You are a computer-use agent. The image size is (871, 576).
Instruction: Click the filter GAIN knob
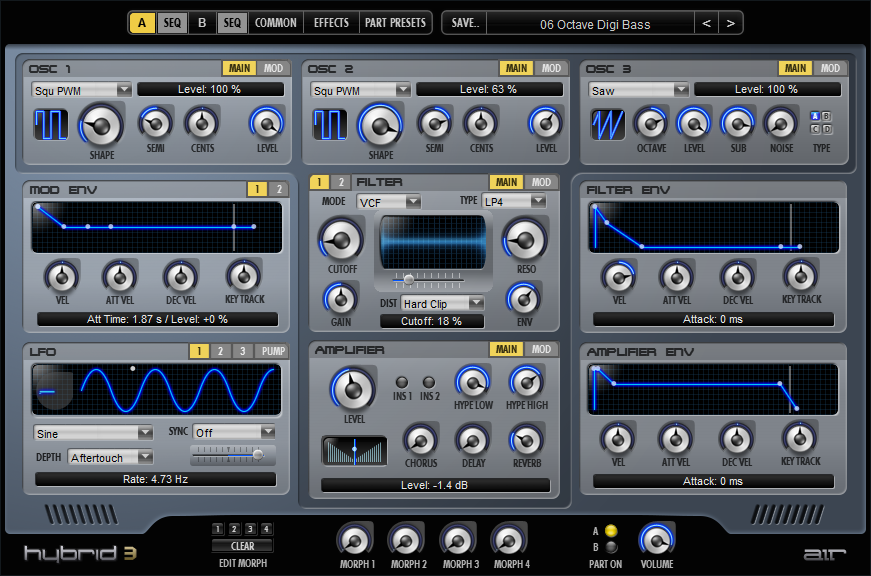coord(341,299)
